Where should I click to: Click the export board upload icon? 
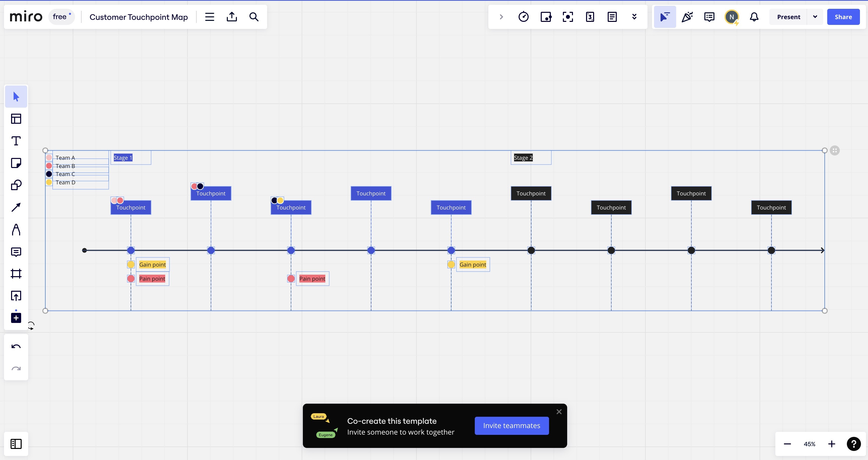pyautogui.click(x=232, y=17)
